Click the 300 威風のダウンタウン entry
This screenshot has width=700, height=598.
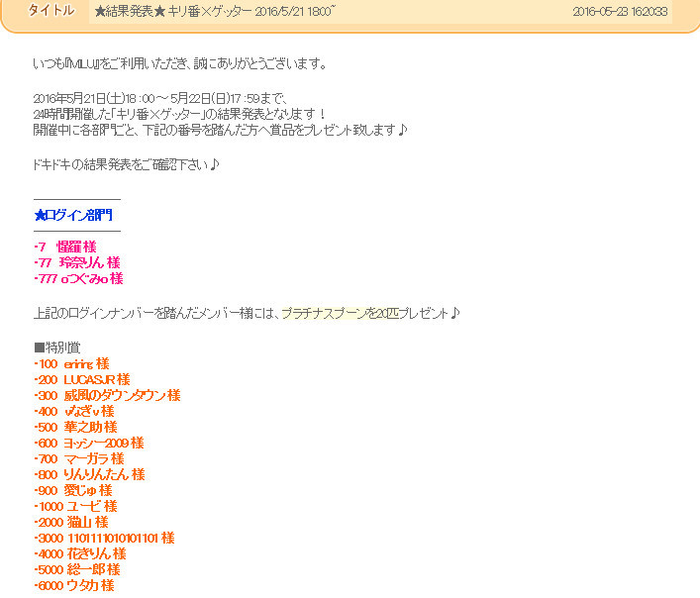click(x=107, y=395)
